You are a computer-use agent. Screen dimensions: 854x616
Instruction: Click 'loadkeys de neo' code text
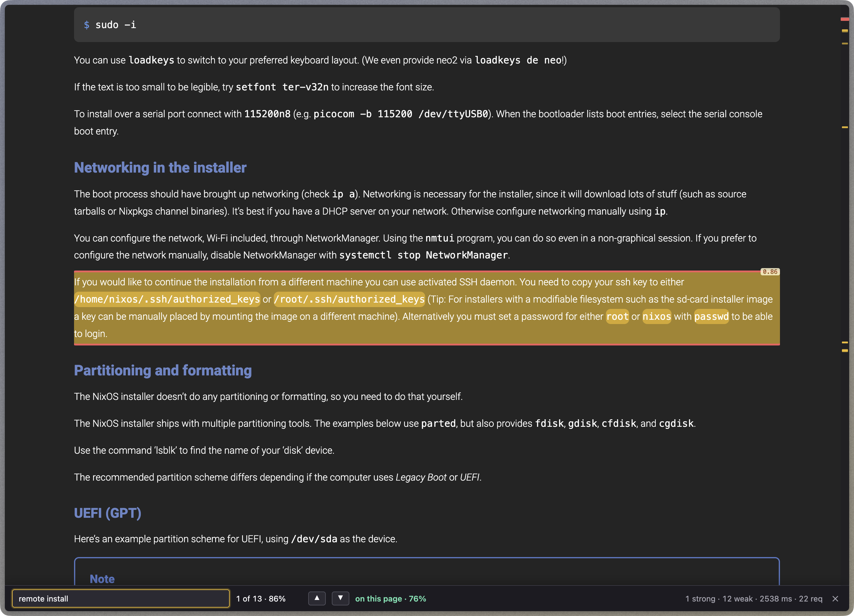(x=518, y=60)
